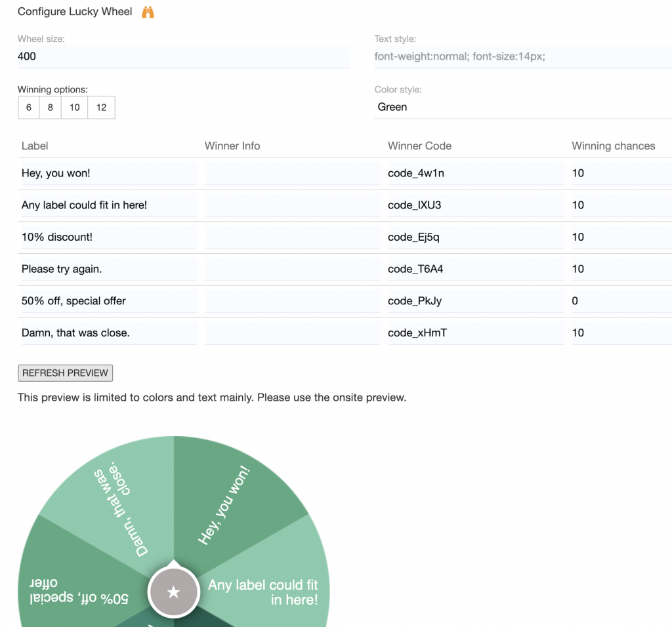Click the star hub of the wheel
Viewport: 672px width, 627px height.
point(173,592)
